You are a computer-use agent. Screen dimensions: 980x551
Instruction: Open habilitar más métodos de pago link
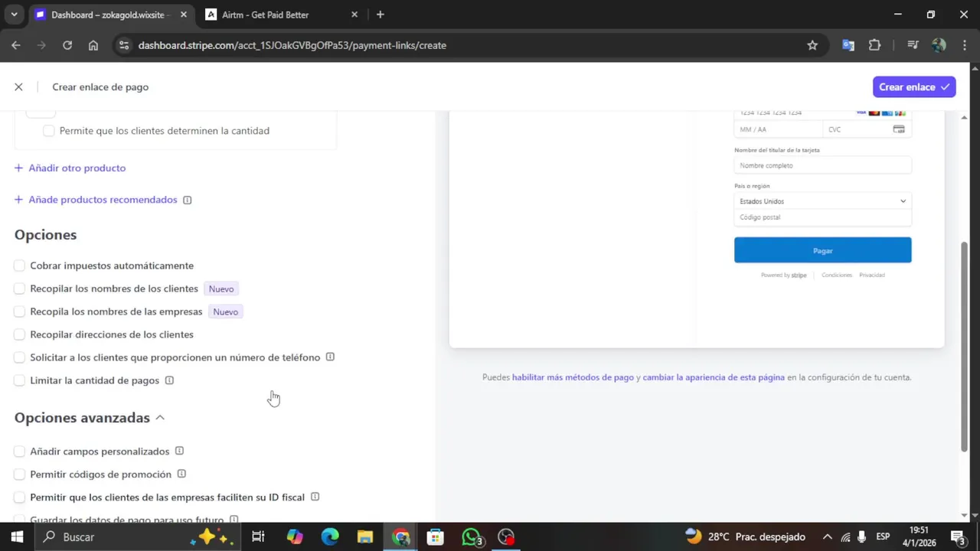(x=573, y=377)
